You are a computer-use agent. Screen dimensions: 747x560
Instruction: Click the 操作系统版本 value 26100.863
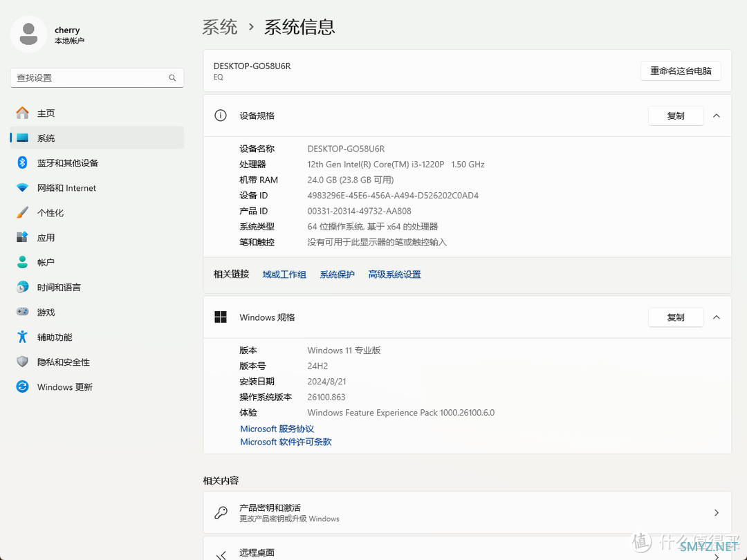[326, 397]
